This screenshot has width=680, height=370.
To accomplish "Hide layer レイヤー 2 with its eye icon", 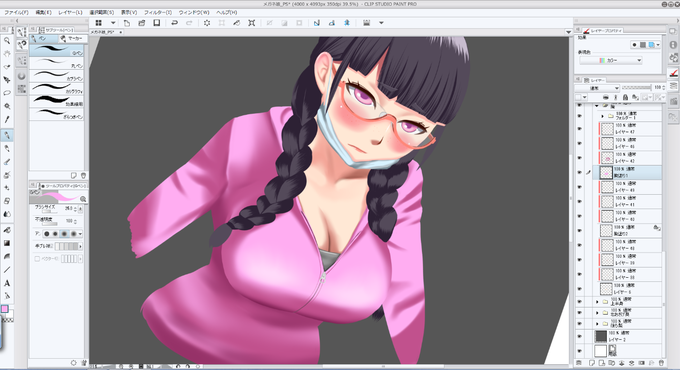I will (x=579, y=336).
